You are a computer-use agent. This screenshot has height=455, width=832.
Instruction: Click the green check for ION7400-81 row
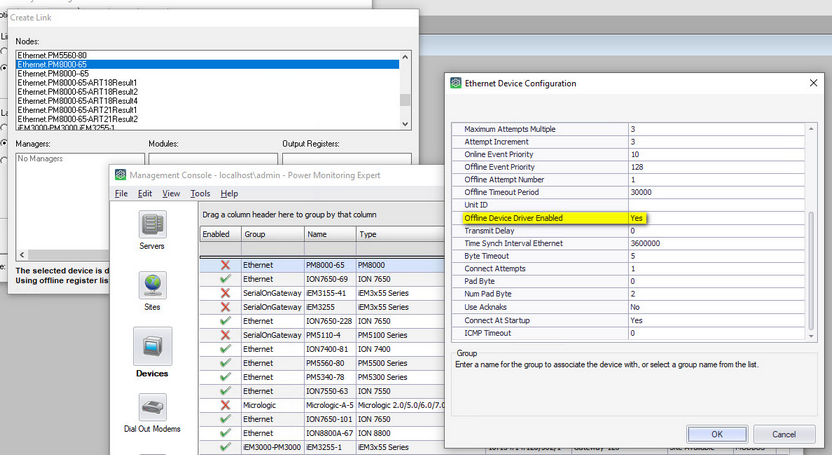click(226, 349)
